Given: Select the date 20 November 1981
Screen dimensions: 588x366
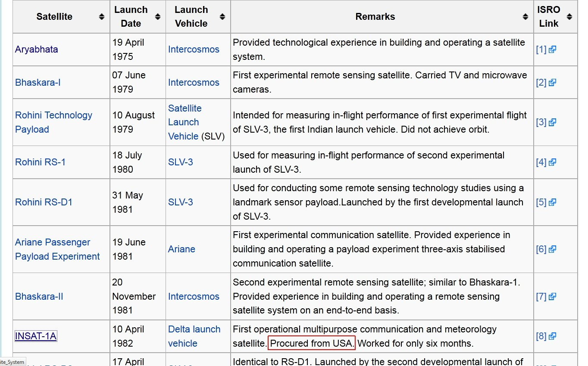Looking at the screenshot, I should coord(134,296).
